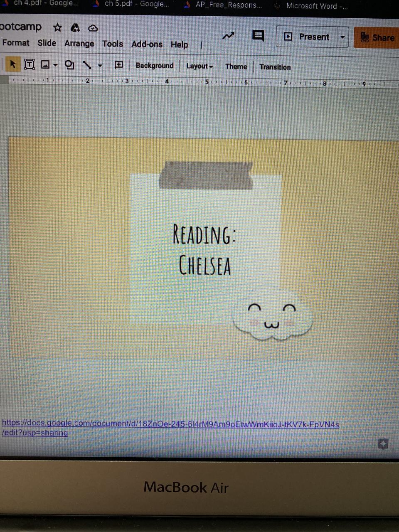Open the comment history icon

click(258, 36)
